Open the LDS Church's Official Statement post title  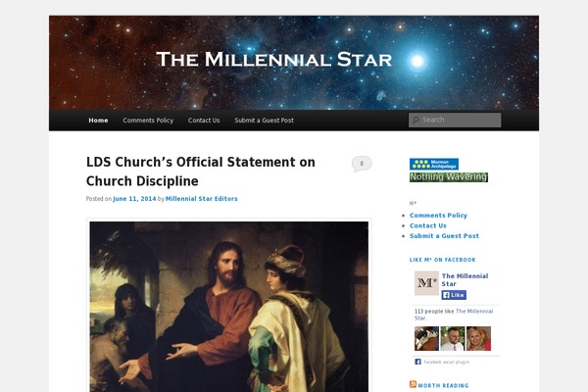click(x=201, y=171)
